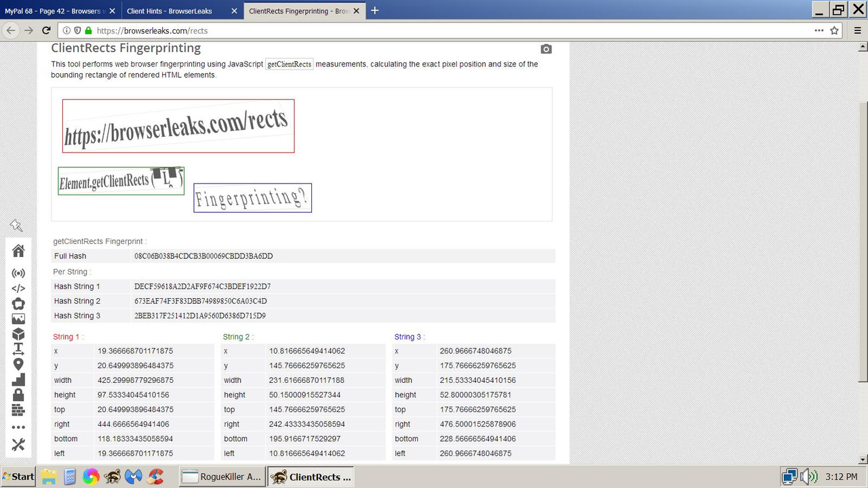This screenshot has height=488, width=868.
Task: Select the brick wall icon in the sidebar
Action: [18, 410]
